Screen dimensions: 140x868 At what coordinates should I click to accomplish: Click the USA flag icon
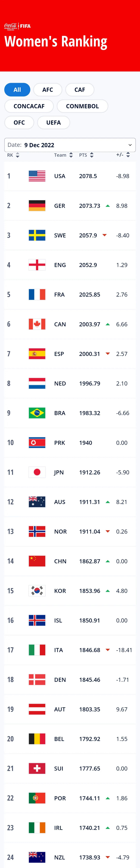37,176
